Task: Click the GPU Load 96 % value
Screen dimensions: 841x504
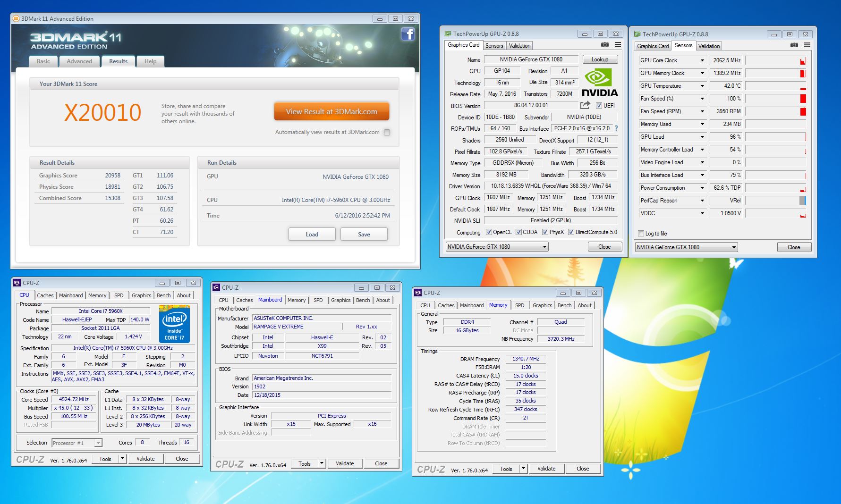Action: 726,137
